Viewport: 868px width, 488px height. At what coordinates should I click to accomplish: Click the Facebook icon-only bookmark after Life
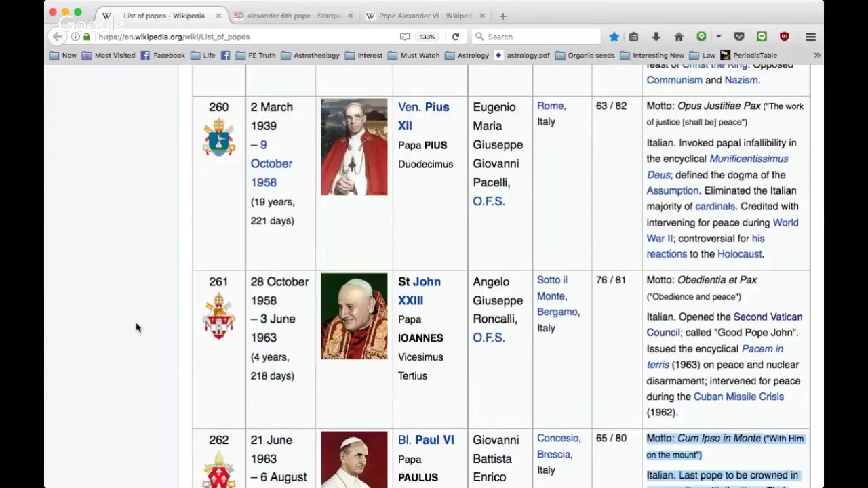click(x=225, y=56)
